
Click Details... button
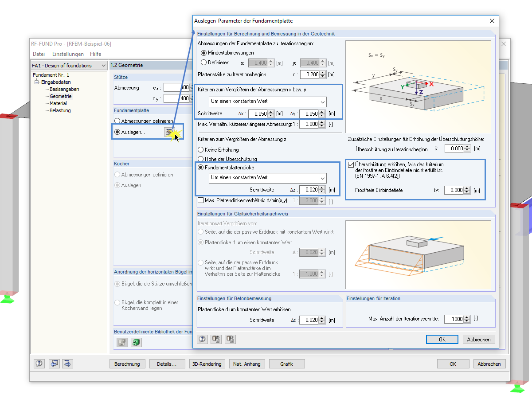[x=167, y=364]
